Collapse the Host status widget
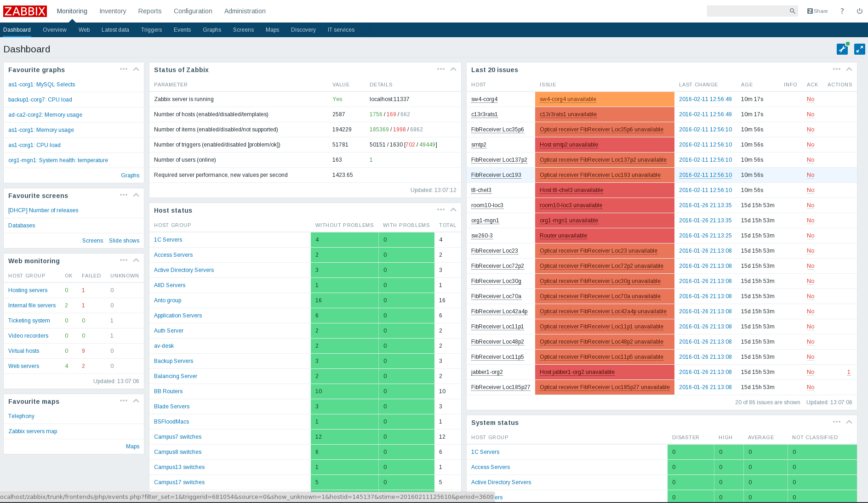 point(453,209)
